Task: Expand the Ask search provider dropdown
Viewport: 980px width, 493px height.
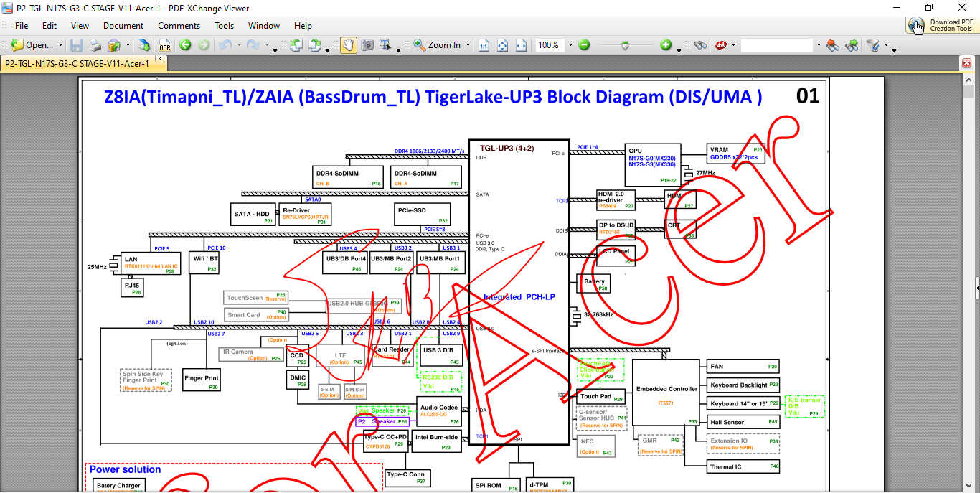Action: point(732,45)
